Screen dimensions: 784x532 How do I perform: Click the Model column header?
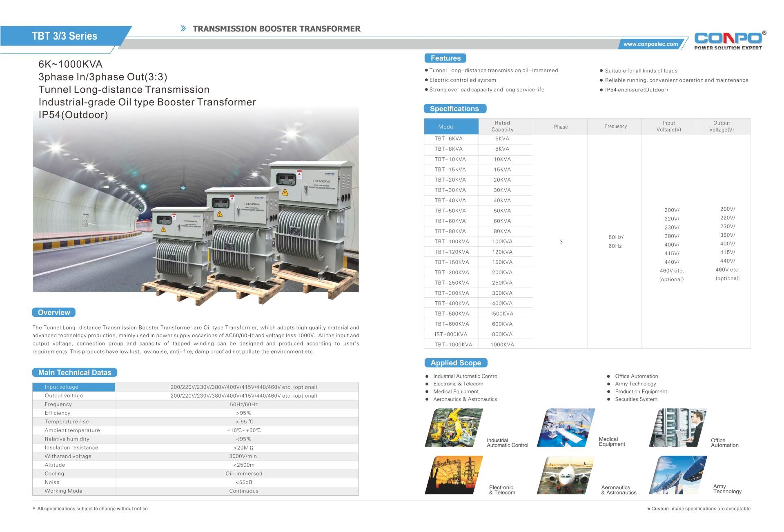pyautogui.click(x=451, y=127)
